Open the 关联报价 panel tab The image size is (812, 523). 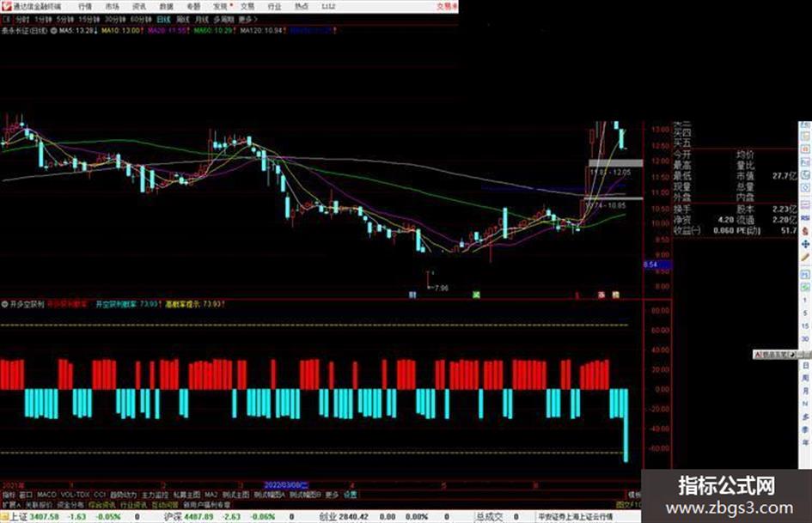click(x=40, y=505)
